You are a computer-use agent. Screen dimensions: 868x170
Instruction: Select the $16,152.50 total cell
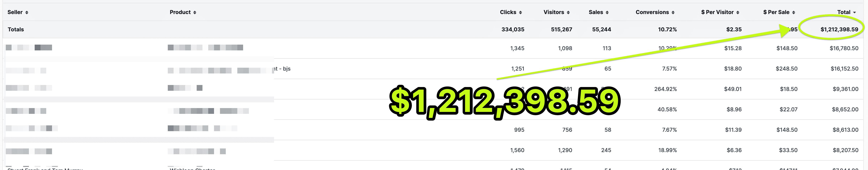(x=844, y=69)
